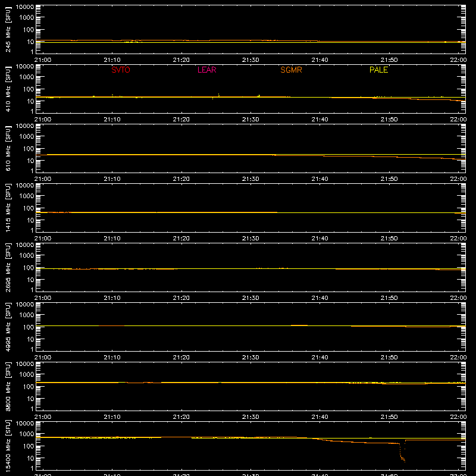Click the 22:00 label under 8800 MHz plot
This screenshot has width=476, height=476.
pyautogui.click(x=458, y=417)
